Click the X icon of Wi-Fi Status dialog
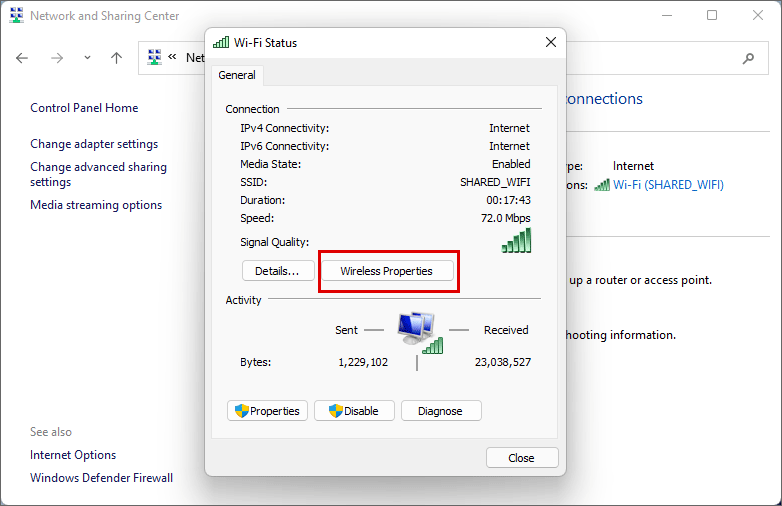Screen dimensions: 782x506 [x=551, y=42]
